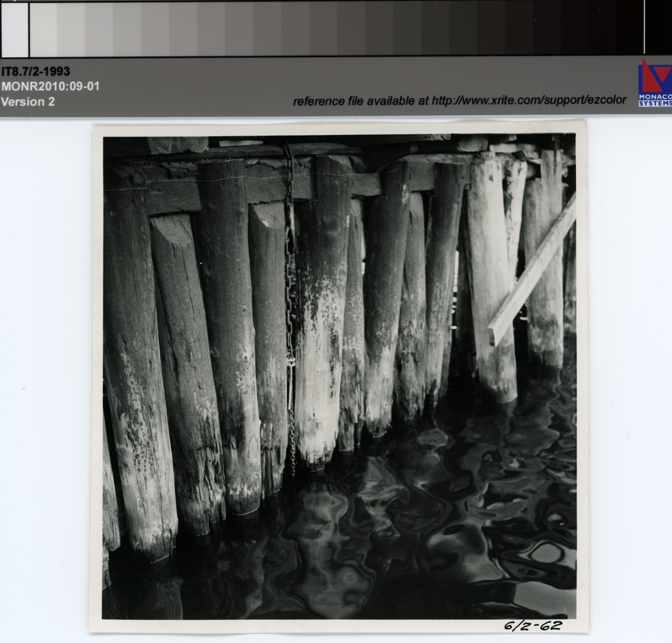Select the MONR2010:09-01 text
Viewport: 672px width, 643px height.
coord(50,87)
